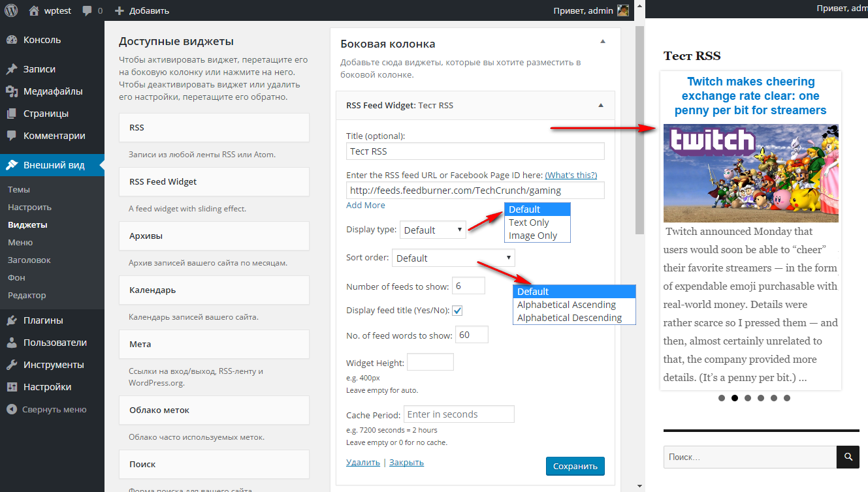Choose Text Only in display type list
868x492 pixels.
coord(538,223)
